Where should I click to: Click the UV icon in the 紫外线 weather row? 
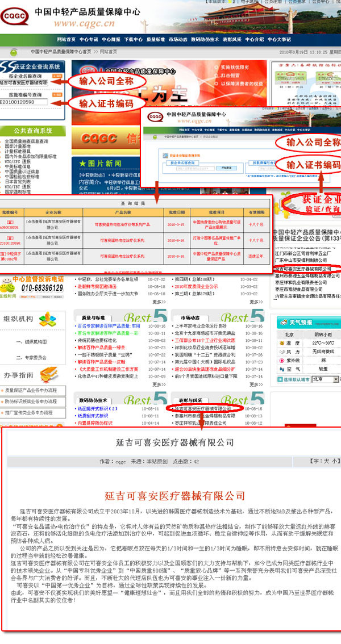click(282, 361)
